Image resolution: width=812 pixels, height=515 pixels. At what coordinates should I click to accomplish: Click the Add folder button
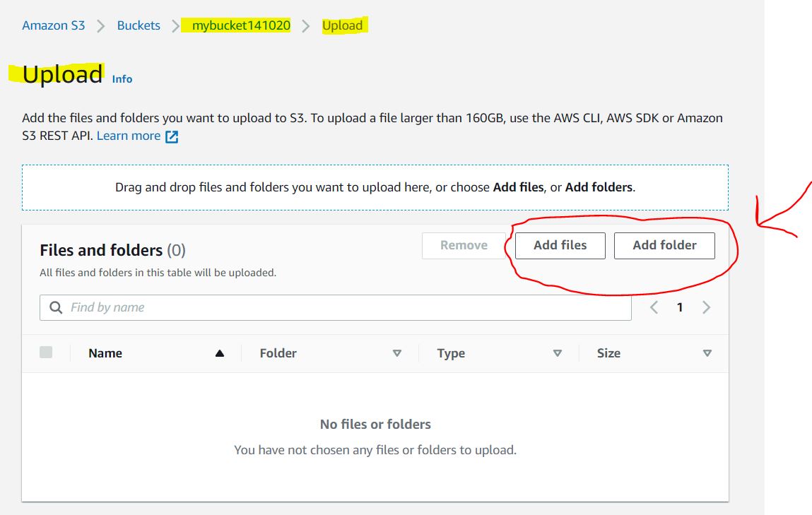click(x=664, y=245)
